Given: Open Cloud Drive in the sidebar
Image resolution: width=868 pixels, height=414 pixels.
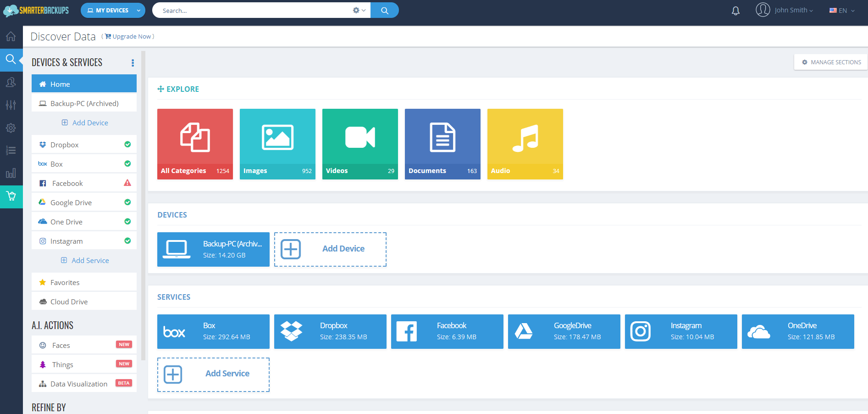Looking at the screenshot, I should [x=84, y=302].
